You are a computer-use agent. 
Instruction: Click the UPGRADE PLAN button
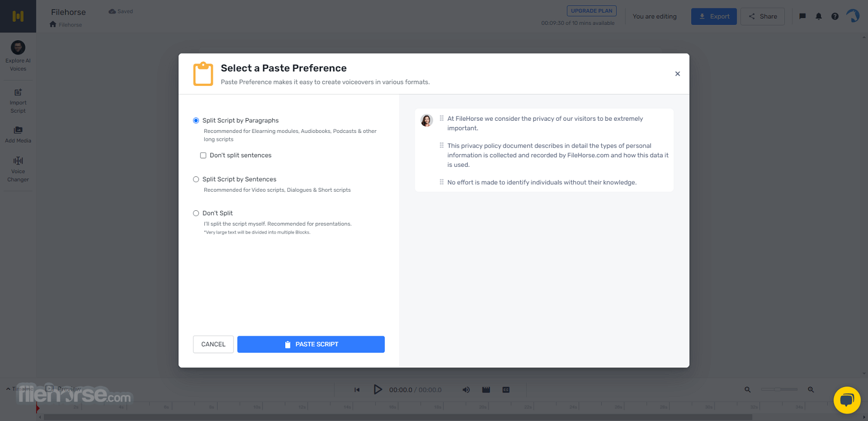click(591, 11)
